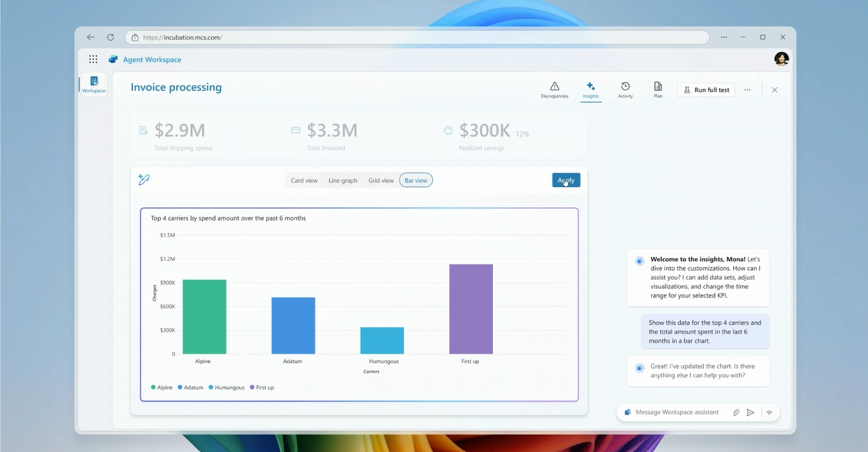
Task: Click the Total shipping spend document icon
Action: [143, 130]
